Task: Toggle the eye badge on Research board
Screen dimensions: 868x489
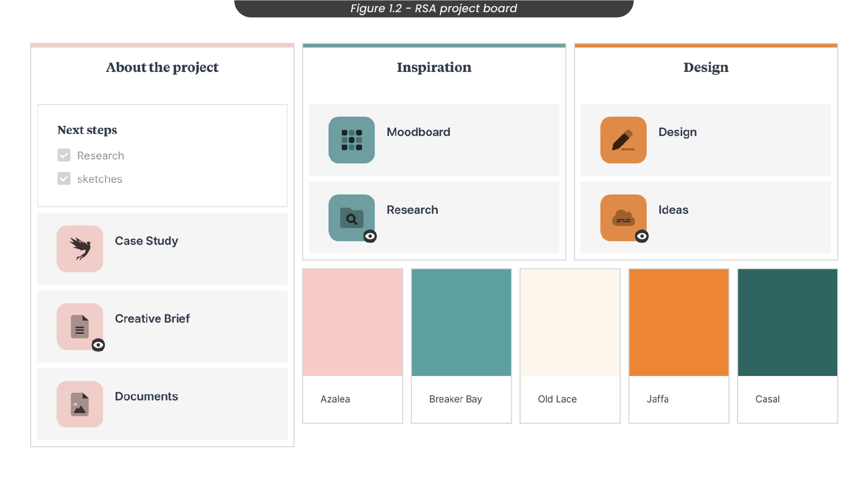Action: point(370,236)
